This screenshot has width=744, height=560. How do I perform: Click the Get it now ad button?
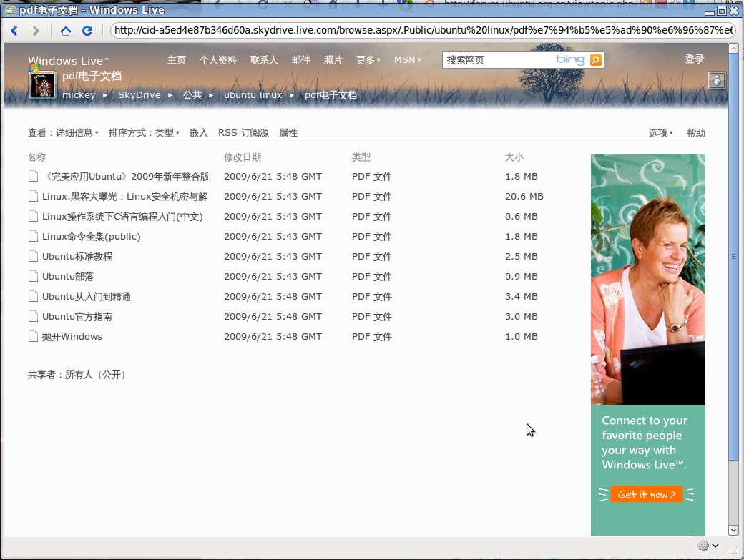[x=646, y=494]
